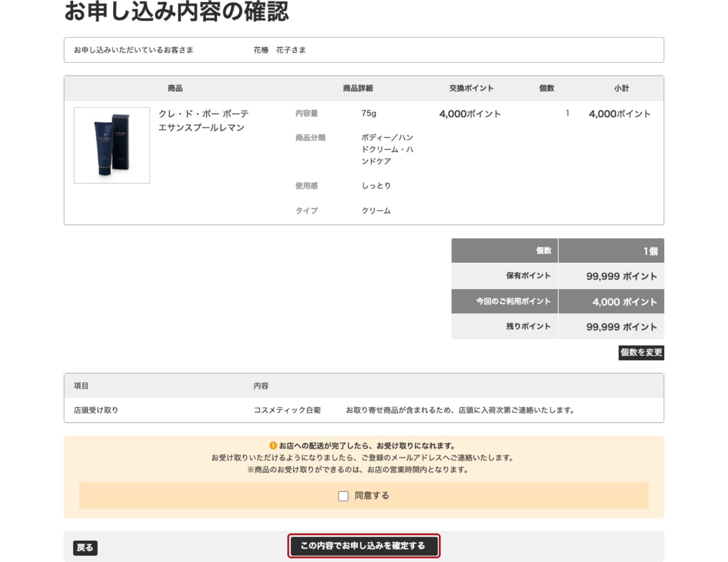Click the 同意する label text
The width and height of the screenshot is (728, 562).
click(x=372, y=496)
